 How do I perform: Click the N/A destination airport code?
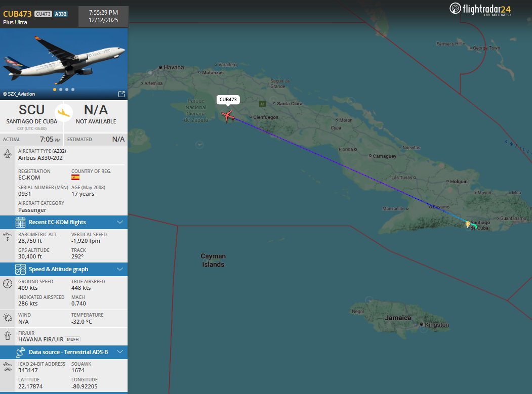click(x=96, y=110)
